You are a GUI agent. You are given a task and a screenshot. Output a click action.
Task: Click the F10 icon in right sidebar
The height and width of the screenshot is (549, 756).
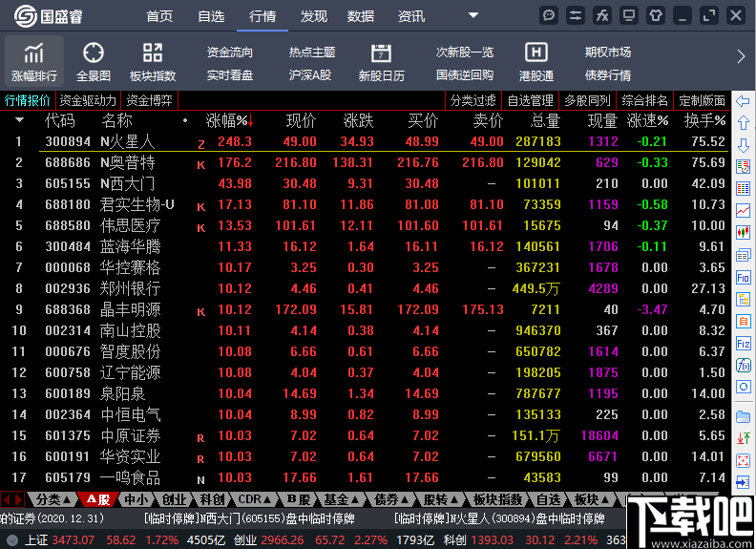pos(743,278)
